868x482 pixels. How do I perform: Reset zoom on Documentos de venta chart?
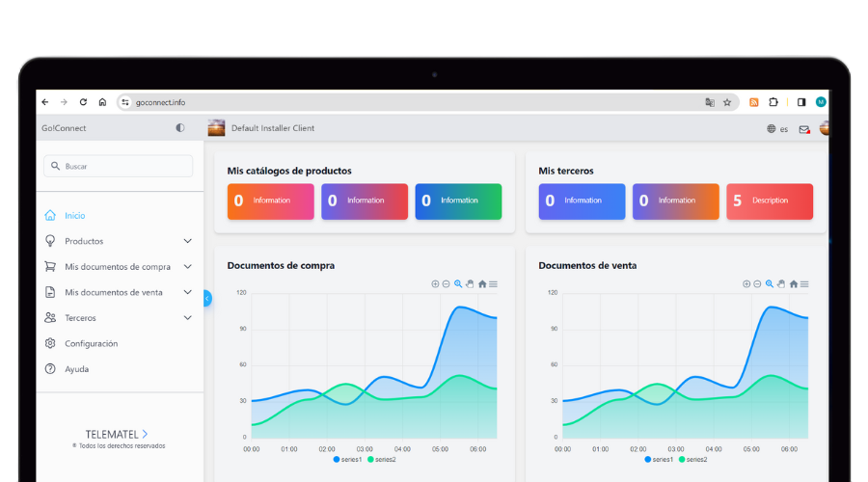(x=794, y=283)
